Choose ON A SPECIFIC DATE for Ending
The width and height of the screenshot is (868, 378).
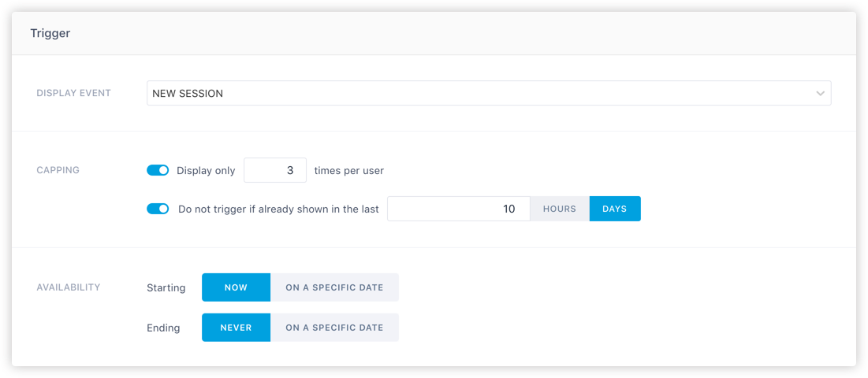tap(334, 328)
